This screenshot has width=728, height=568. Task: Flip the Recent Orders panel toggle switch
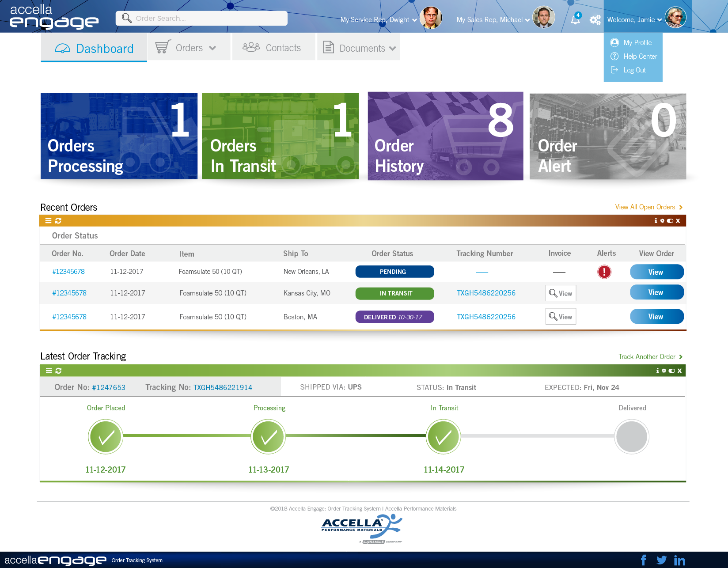pyautogui.click(x=670, y=221)
